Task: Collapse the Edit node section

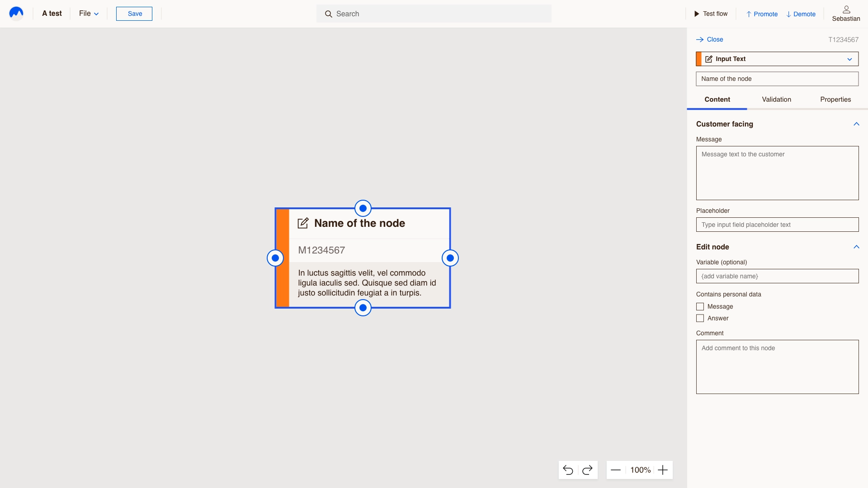Action: [x=856, y=247]
